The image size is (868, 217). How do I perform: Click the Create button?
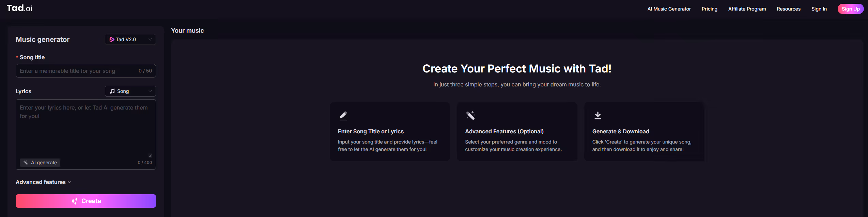tap(86, 201)
